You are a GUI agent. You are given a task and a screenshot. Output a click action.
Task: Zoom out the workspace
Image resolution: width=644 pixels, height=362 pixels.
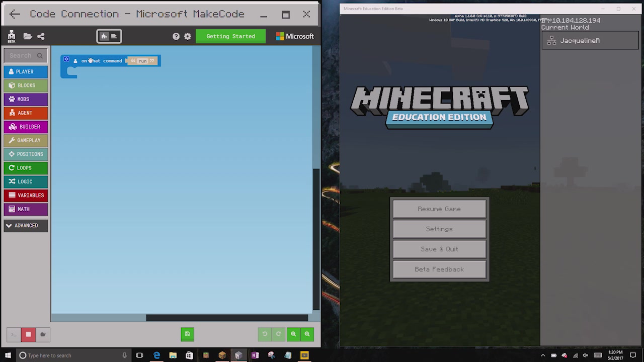coord(307,334)
